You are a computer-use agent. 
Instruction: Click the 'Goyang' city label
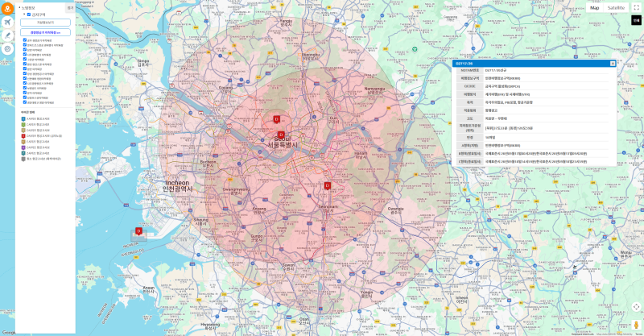(x=225, y=88)
